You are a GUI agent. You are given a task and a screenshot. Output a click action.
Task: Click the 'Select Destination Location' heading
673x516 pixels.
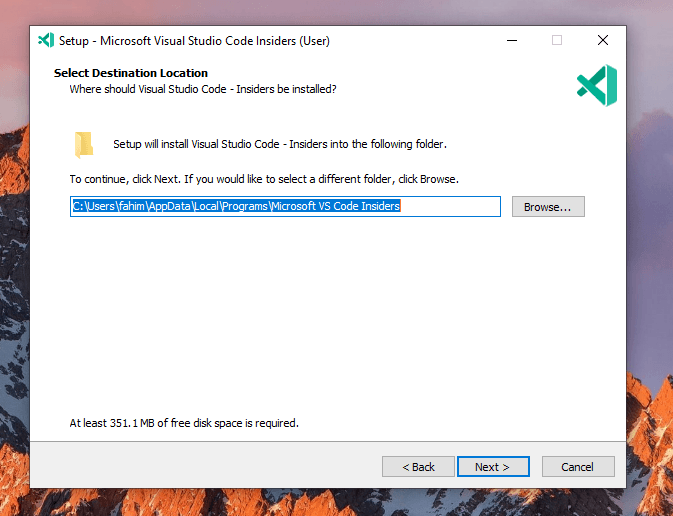click(130, 73)
